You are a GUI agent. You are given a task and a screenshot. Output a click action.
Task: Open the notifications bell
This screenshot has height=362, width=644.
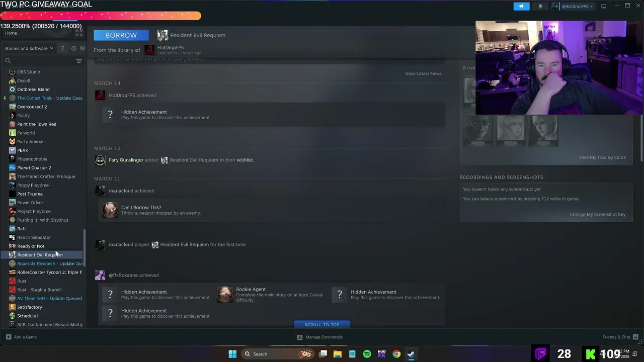click(540, 6)
